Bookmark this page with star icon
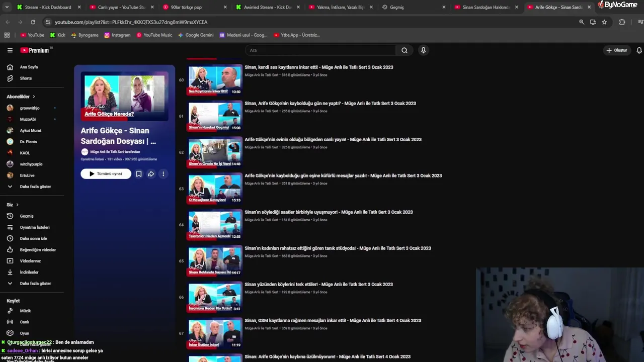 [x=604, y=22]
